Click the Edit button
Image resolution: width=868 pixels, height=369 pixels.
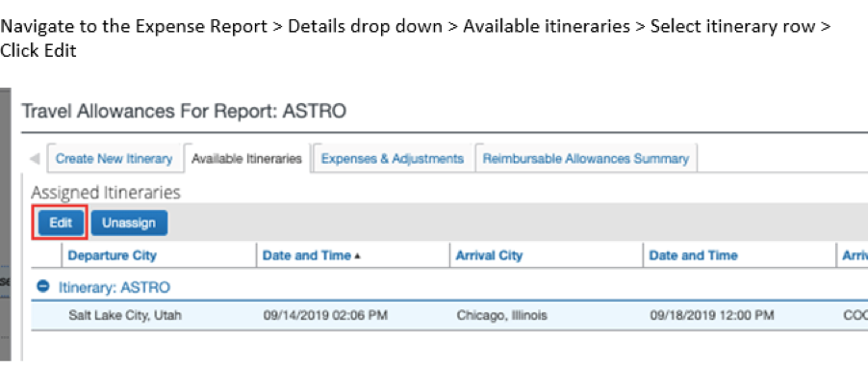pos(61,223)
